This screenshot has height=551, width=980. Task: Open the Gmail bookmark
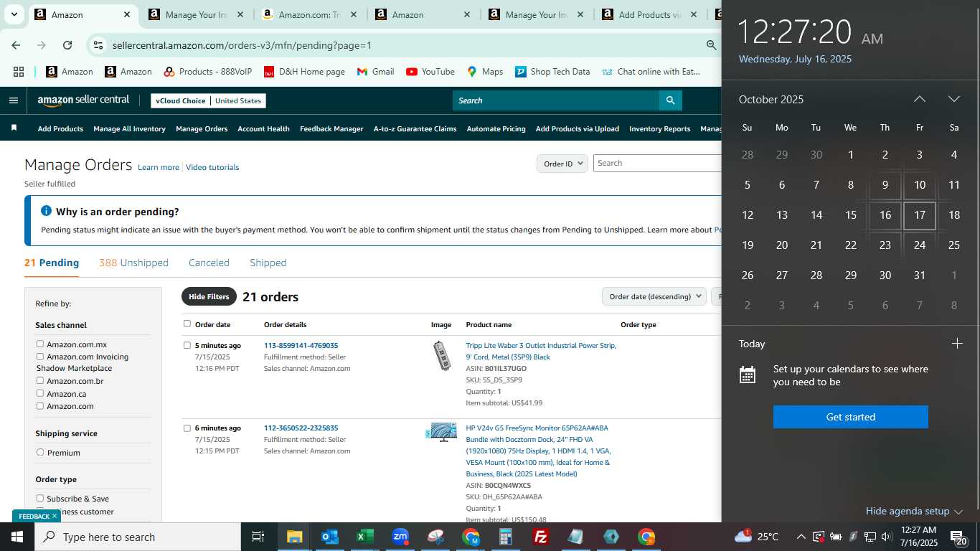[x=375, y=72]
